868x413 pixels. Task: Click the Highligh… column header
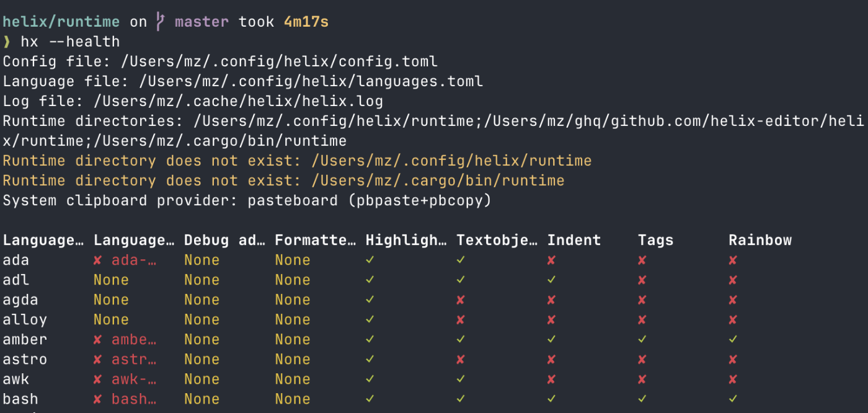coord(406,241)
